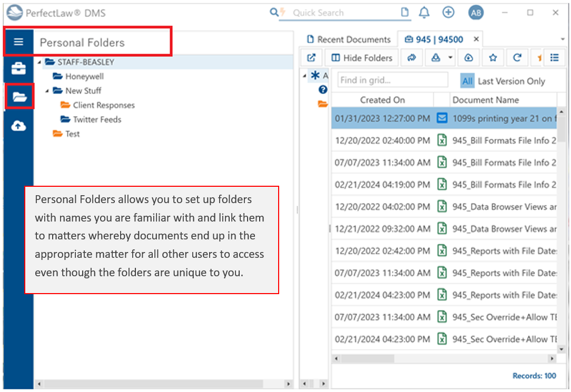Switch to Recent Documents tab
Image resolution: width=571 pixels, height=392 pixels.
point(349,39)
